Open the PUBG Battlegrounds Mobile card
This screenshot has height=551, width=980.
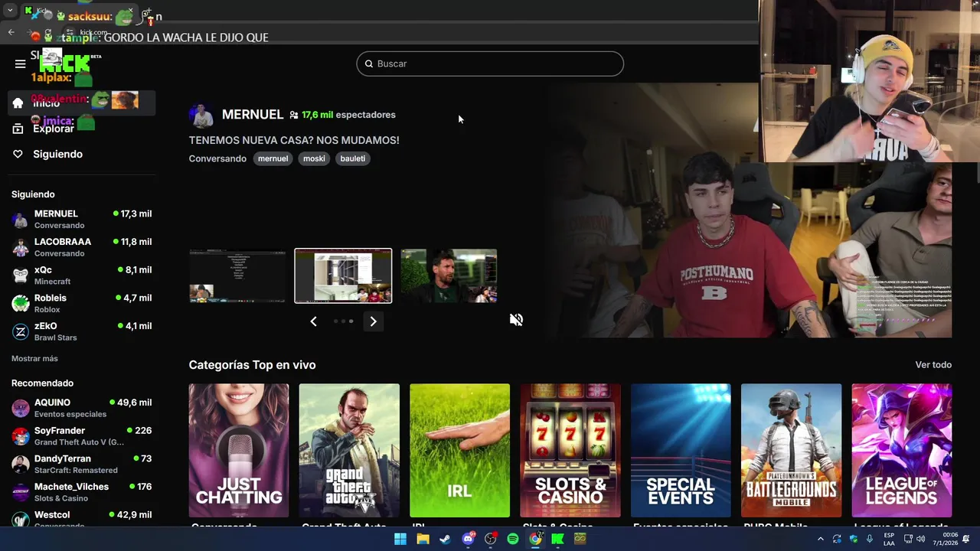point(791,450)
